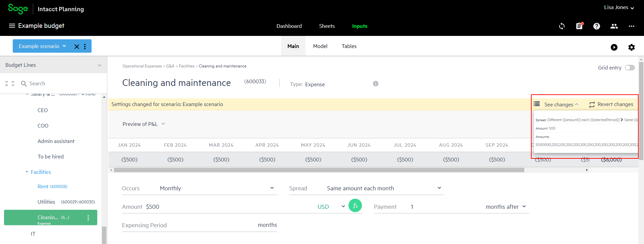The image size is (644, 244).
Task: Click the See changes list icon
Action: (537, 104)
